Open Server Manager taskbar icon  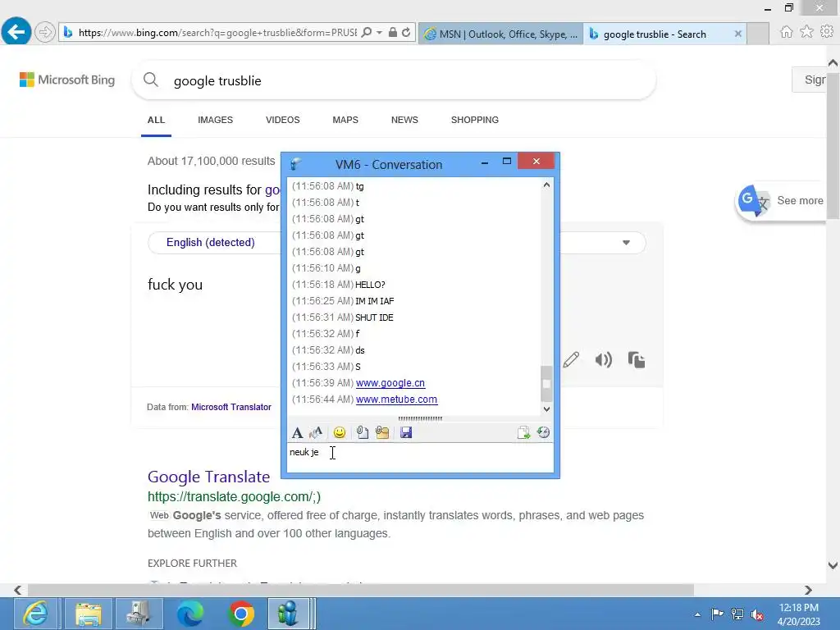point(139,614)
